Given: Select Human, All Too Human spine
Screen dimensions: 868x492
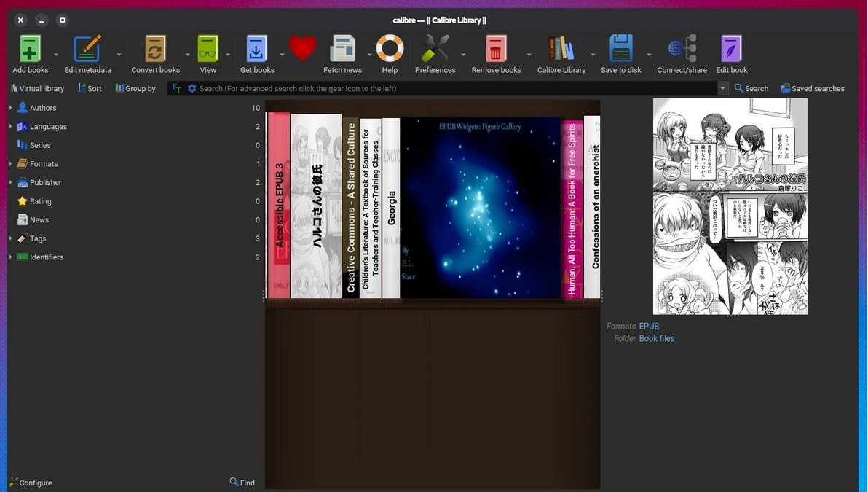Looking at the screenshot, I should pos(572,209).
